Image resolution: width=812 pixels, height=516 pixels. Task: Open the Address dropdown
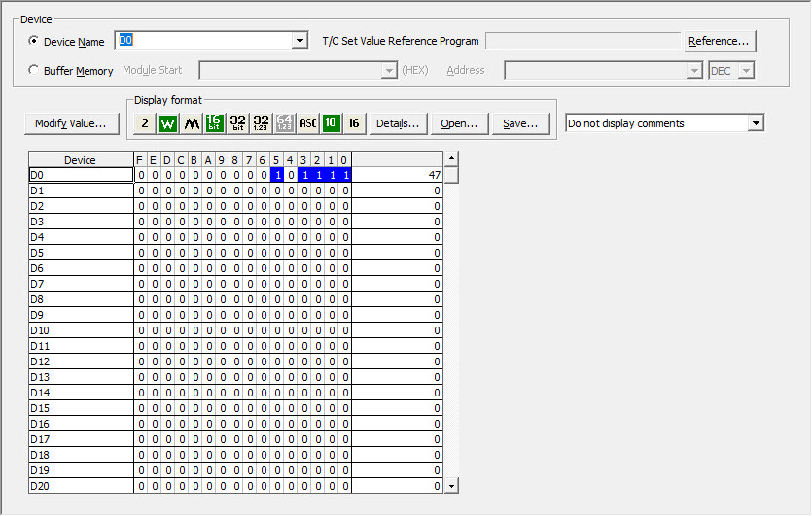click(x=694, y=70)
